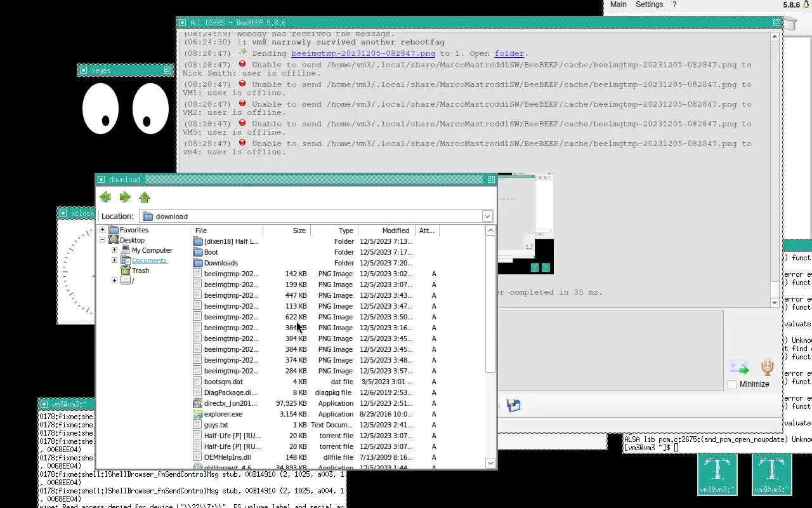812x508 pixels.
Task: Open the ? help menu
Action: point(674,4)
